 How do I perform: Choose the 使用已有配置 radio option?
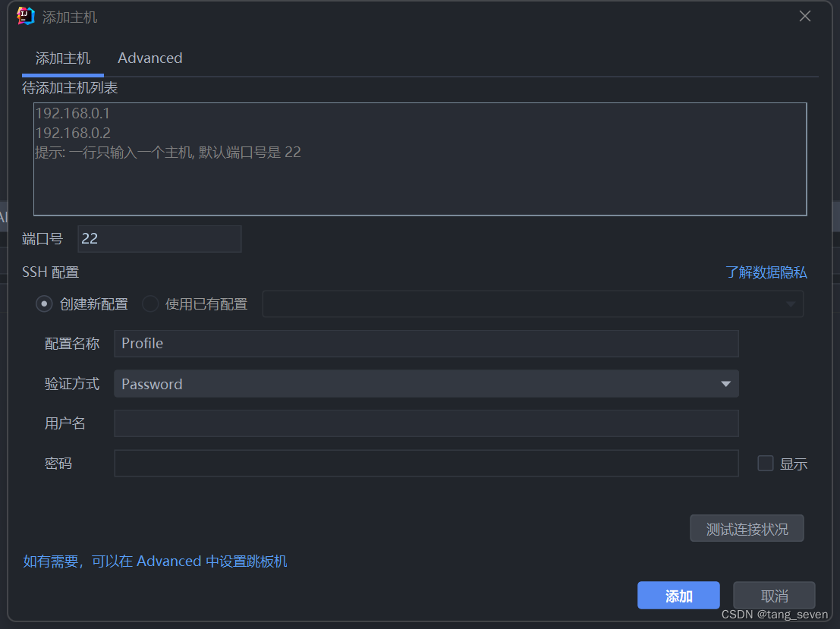[150, 304]
